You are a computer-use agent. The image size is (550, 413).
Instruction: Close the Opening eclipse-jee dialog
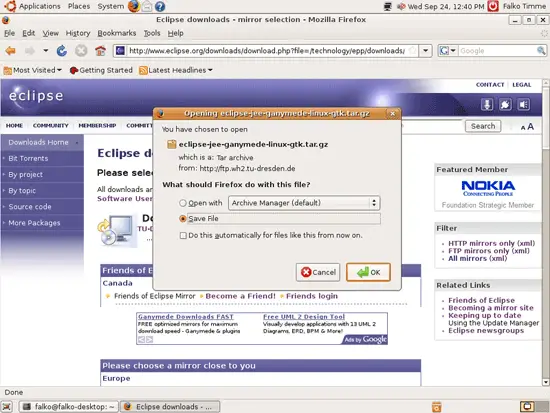click(x=393, y=113)
